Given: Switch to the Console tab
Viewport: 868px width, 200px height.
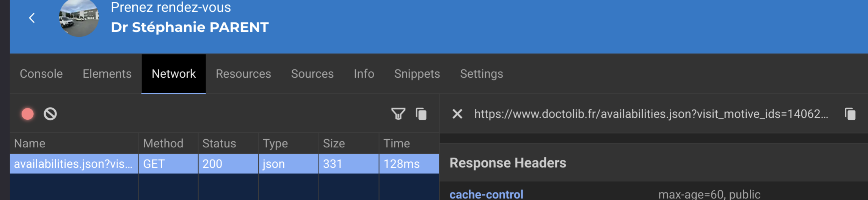Looking at the screenshot, I should (41, 74).
